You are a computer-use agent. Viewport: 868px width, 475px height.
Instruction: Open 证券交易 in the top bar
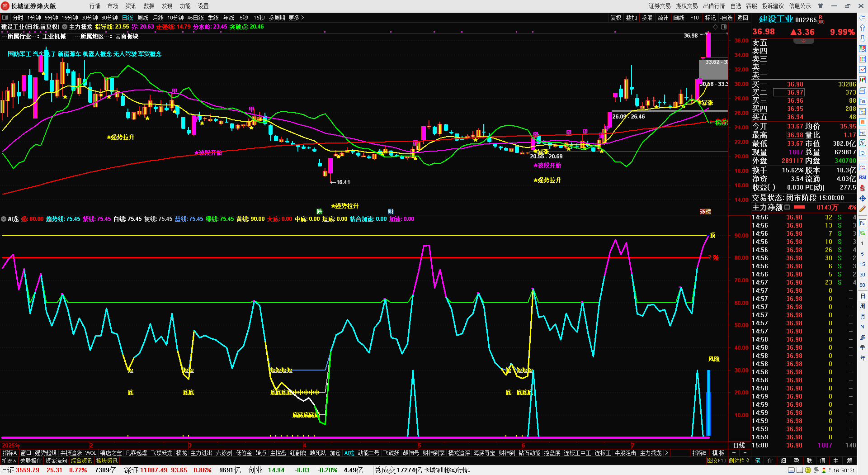pos(660,6)
